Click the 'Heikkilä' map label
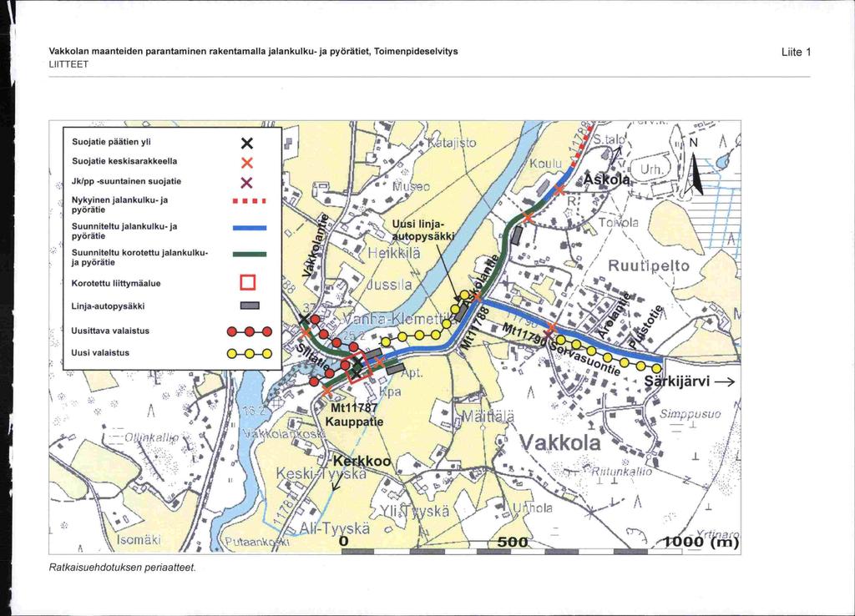Screen dimensions: 855x616 [394, 253]
